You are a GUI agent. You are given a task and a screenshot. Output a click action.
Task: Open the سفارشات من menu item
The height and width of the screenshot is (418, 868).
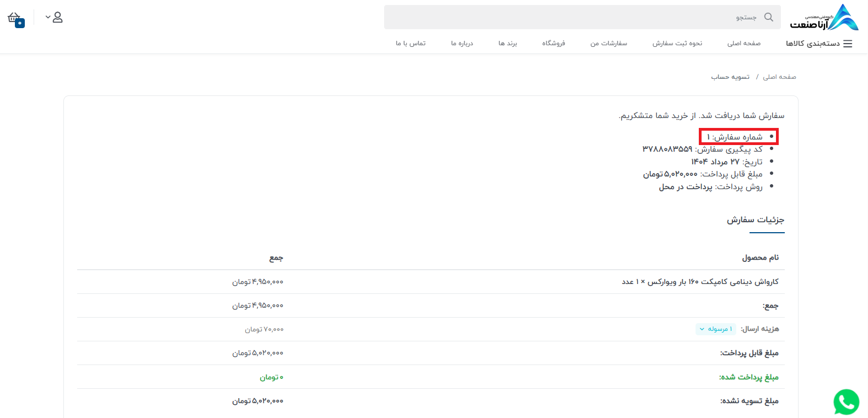tap(608, 43)
